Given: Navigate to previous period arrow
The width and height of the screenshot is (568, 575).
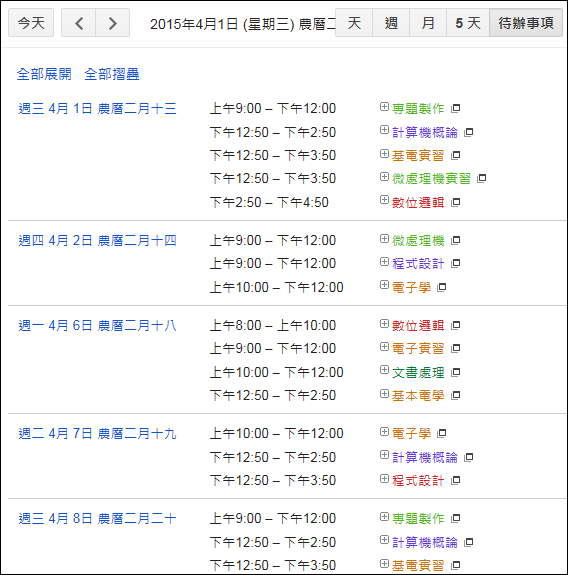Looking at the screenshot, I should tap(78, 23).
